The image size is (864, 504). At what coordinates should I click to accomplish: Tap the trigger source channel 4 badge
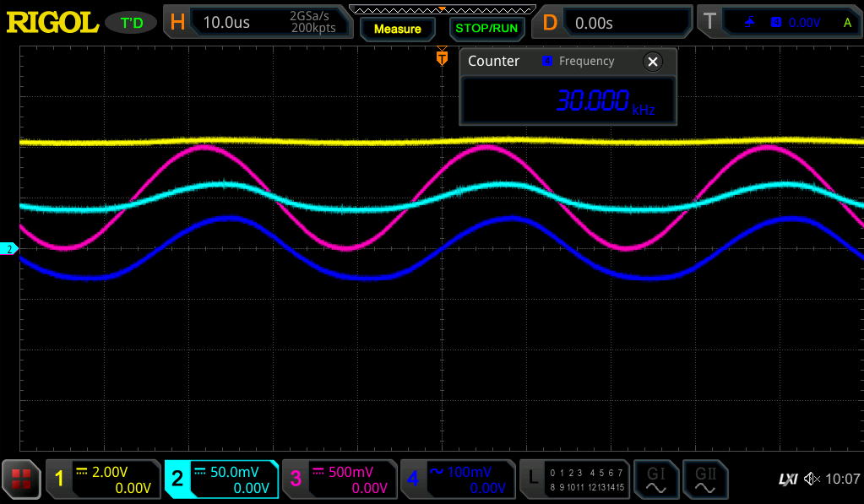pos(776,22)
